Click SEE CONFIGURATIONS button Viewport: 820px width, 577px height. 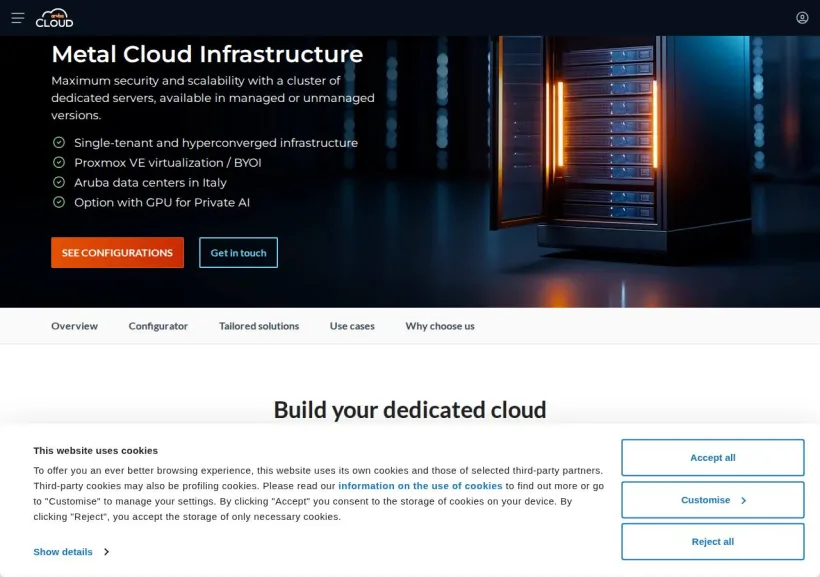point(117,253)
